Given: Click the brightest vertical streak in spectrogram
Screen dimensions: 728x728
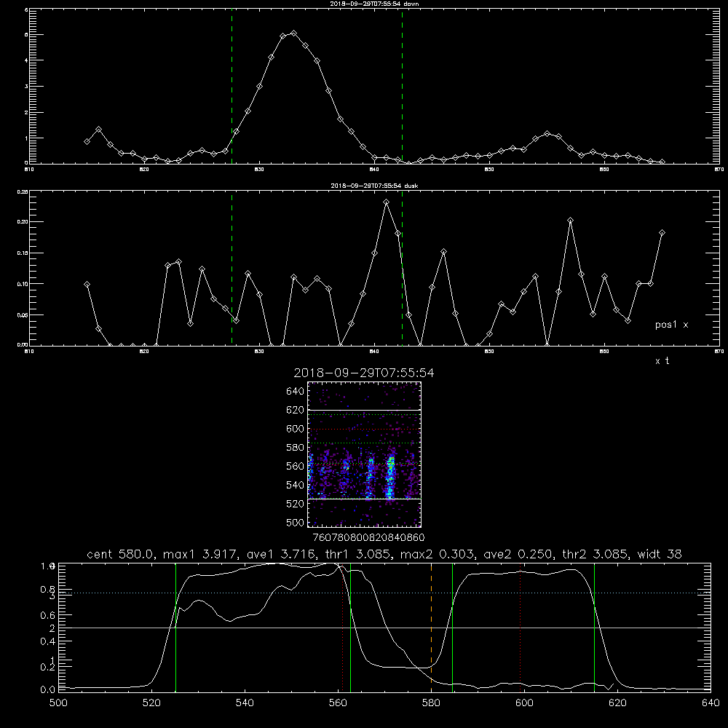Looking at the screenshot, I should 390,478.
